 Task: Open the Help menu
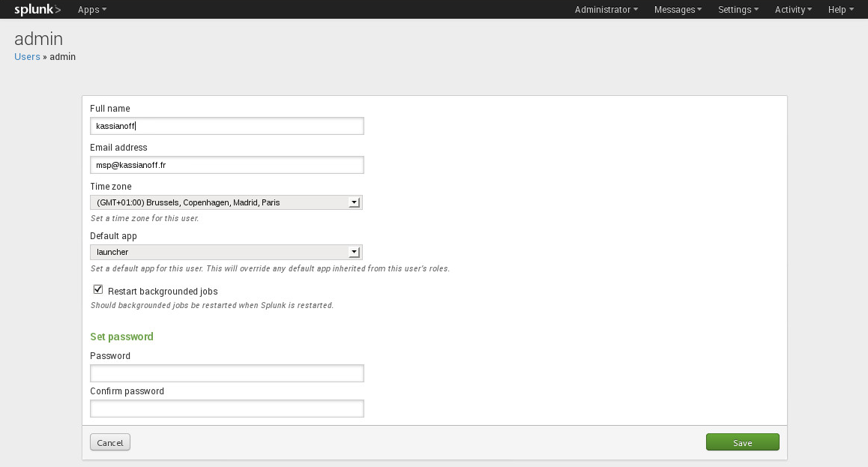point(840,10)
